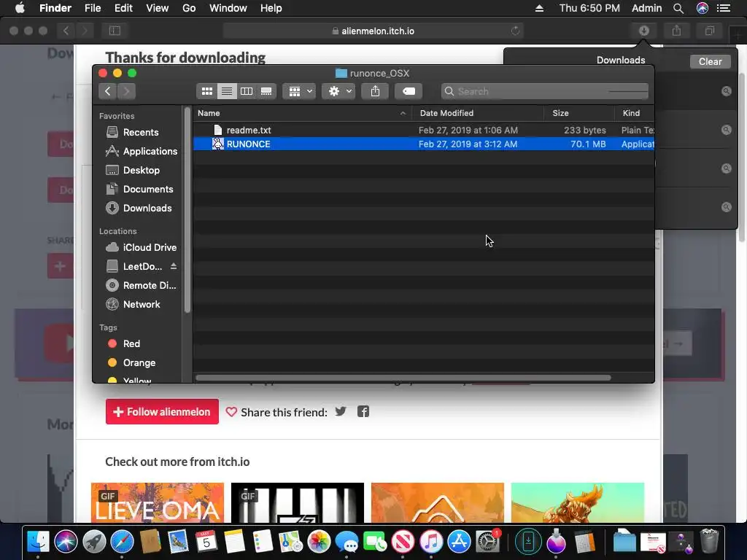Screen dimensions: 747x560
Task: Clear the Safari Downloads list
Action: (x=710, y=61)
